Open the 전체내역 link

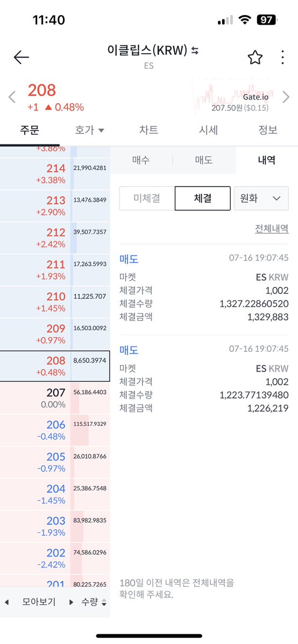click(x=272, y=228)
